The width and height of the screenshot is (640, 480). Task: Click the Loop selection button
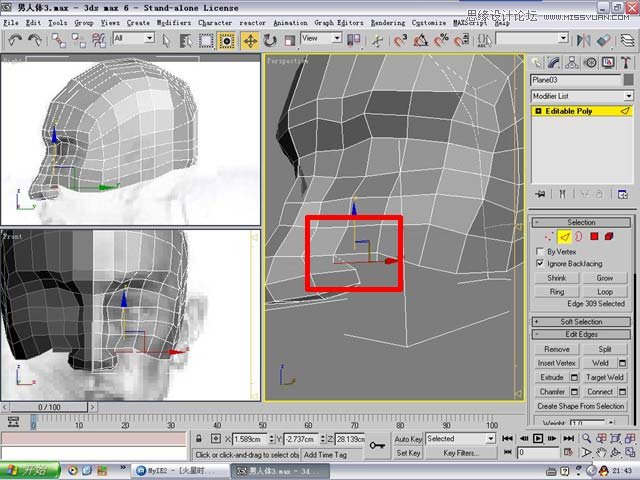pyautogui.click(x=604, y=292)
